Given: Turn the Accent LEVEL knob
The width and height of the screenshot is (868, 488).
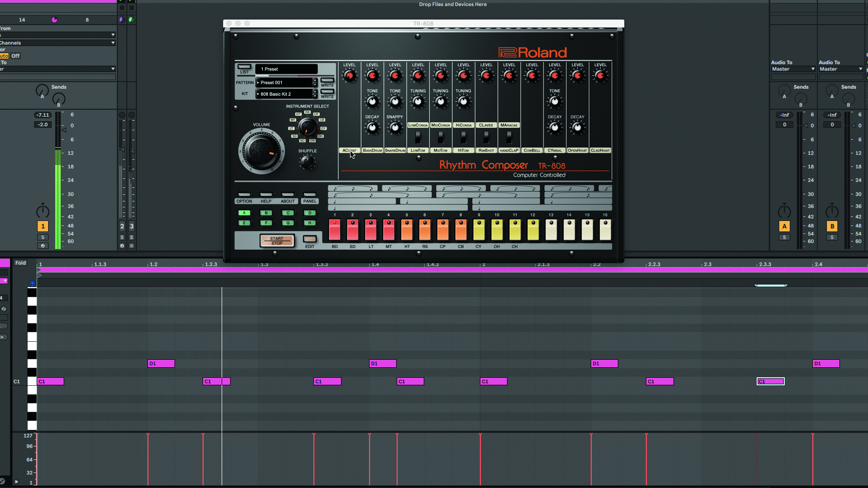Looking at the screenshot, I should pyautogui.click(x=350, y=76).
